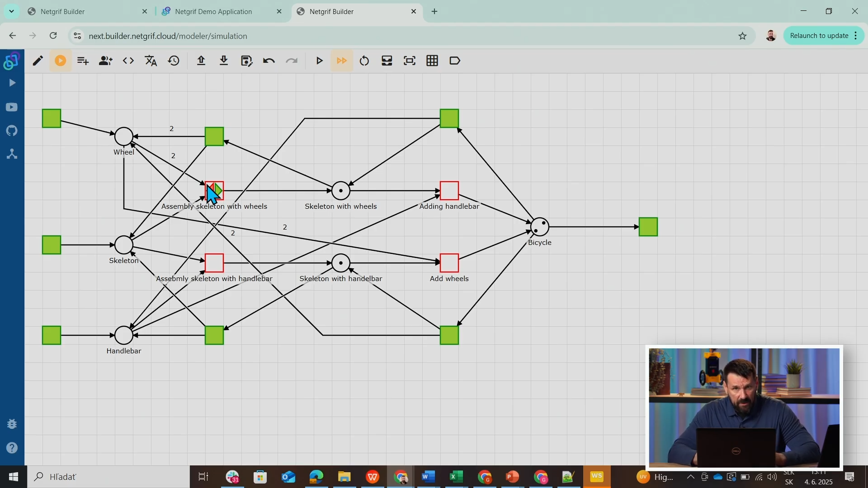Viewport: 868px width, 488px height.
Task: Open the browser tab search dropdown
Action: (11, 11)
